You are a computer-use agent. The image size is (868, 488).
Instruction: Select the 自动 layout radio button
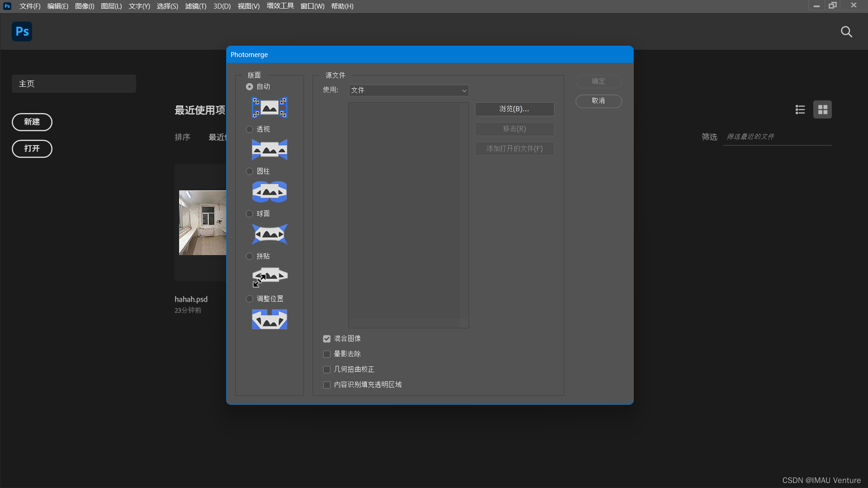point(249,86)
